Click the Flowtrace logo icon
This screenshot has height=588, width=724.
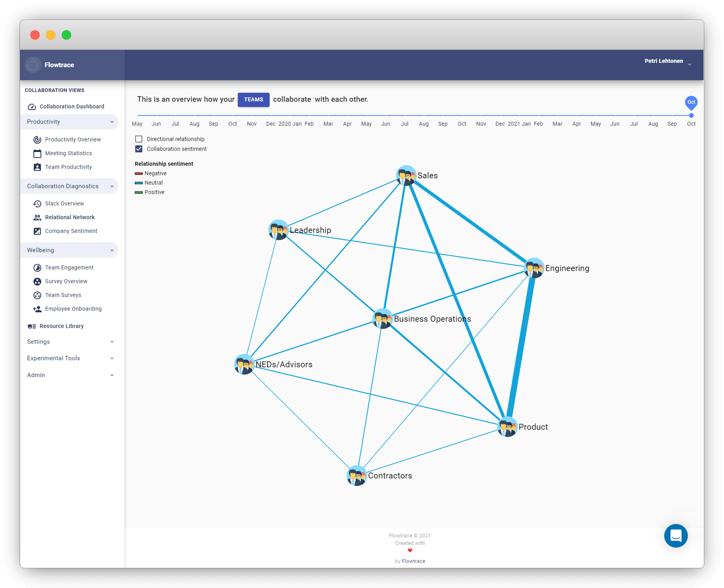(33, 64)
